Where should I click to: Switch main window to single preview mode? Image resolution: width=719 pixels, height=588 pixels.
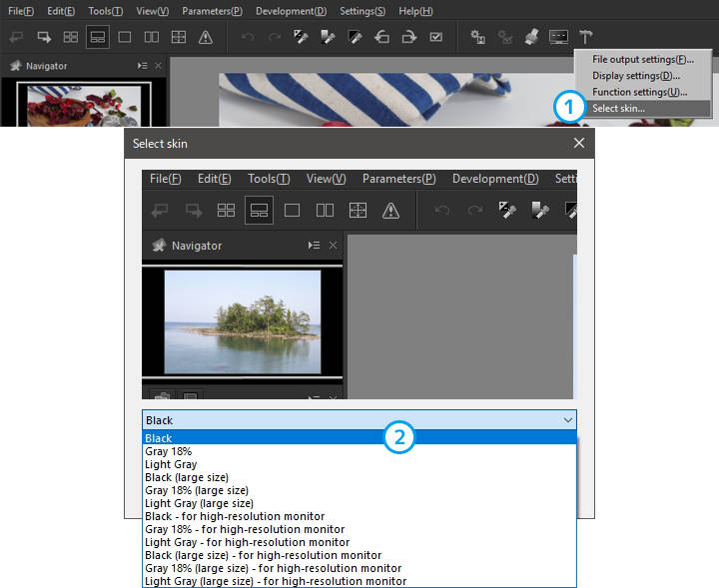[x=124, y=37]
